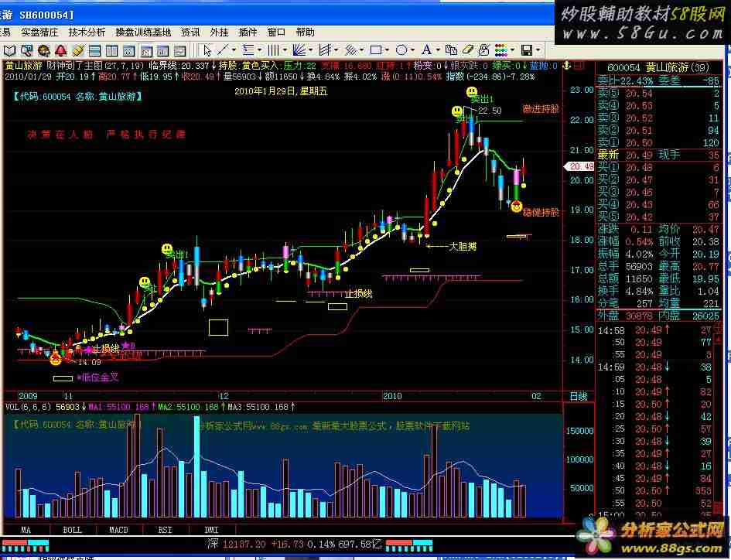Switch to the MACD indicator tab
This screenshot has width=731, height=560.
[118, 530]
